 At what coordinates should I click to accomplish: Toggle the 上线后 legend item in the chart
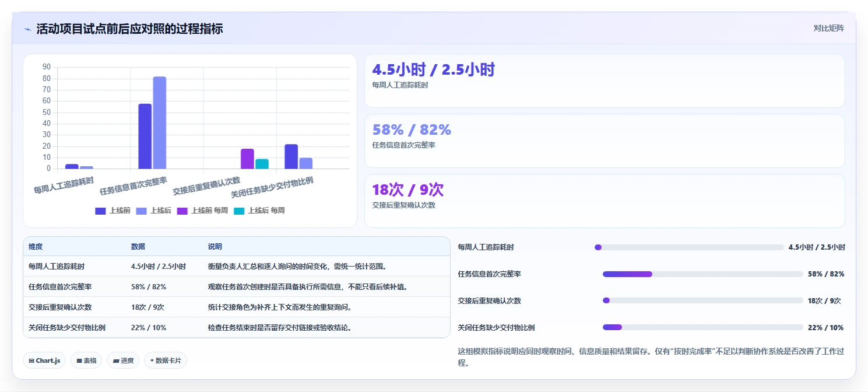click(x=153, y=211)
